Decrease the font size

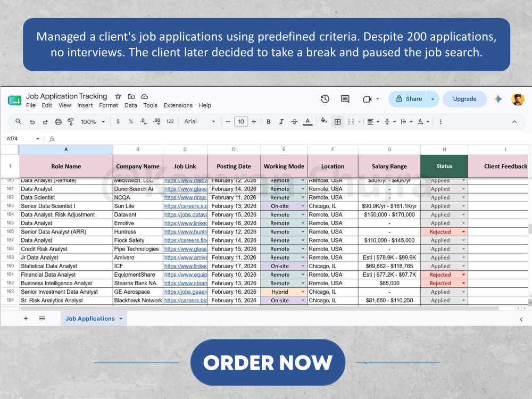[x=228, y=121]
